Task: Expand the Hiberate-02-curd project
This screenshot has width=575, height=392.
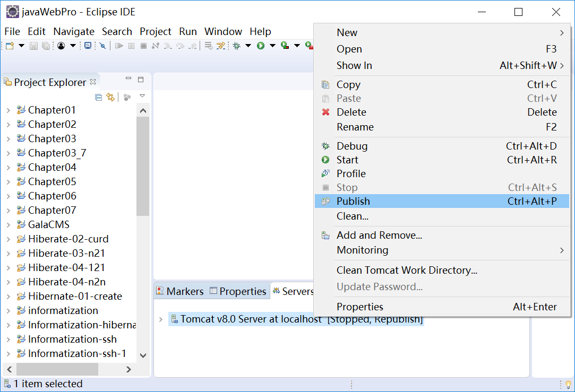Action: coord(8,239)
